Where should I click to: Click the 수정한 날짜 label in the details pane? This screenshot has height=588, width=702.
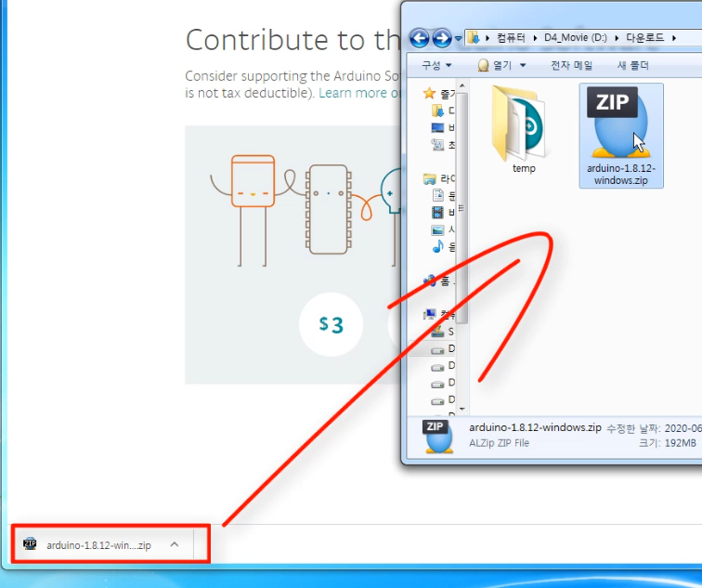[x=633, y=428]
